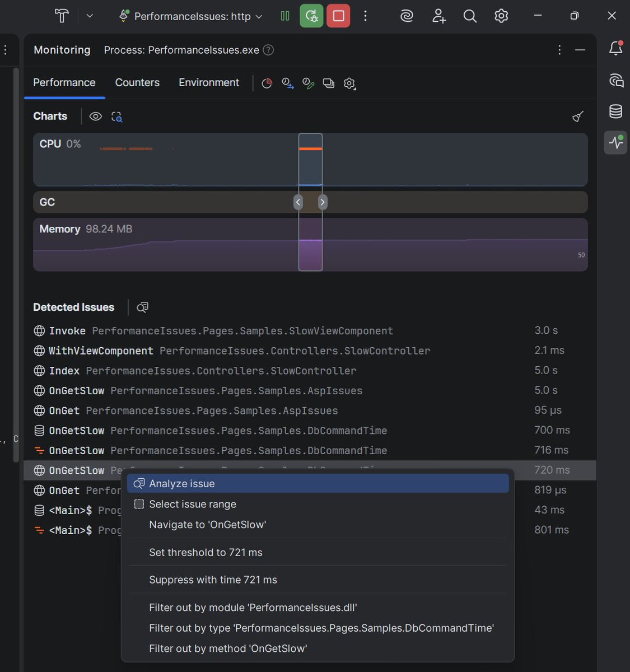The image size is (630, 672).
Task: Select the Invoke SlowViewComponent issue row
Action: [310, 330]
